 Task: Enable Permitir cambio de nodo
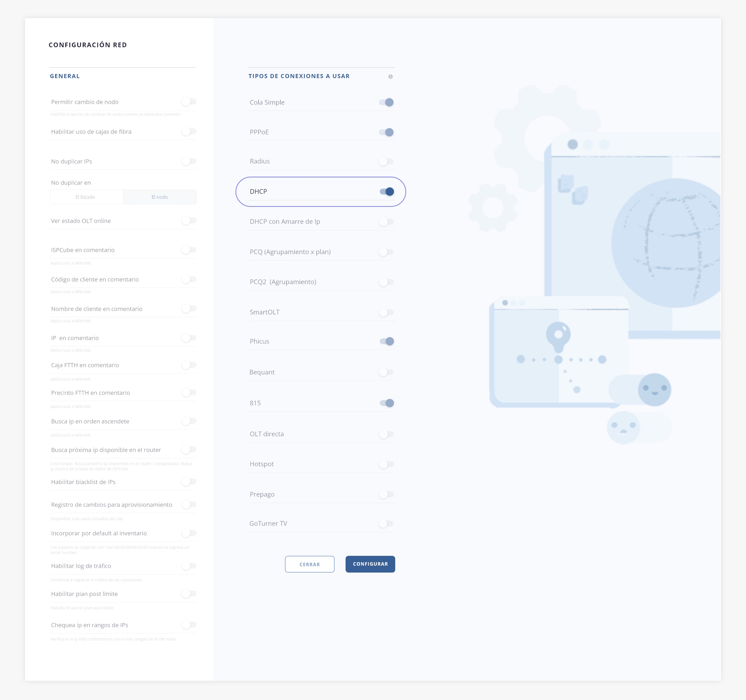[x=189, y=102]
